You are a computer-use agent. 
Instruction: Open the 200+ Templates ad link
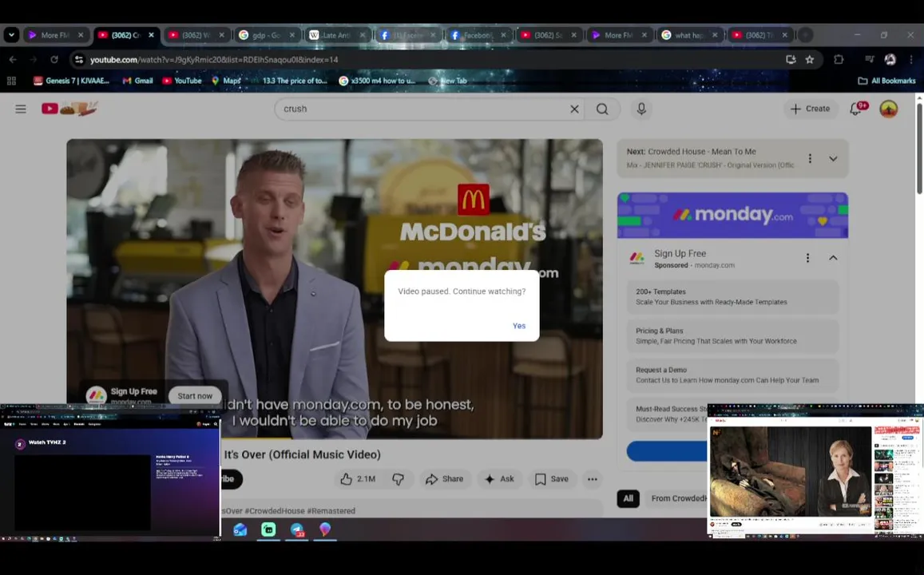tap(732, 297)
